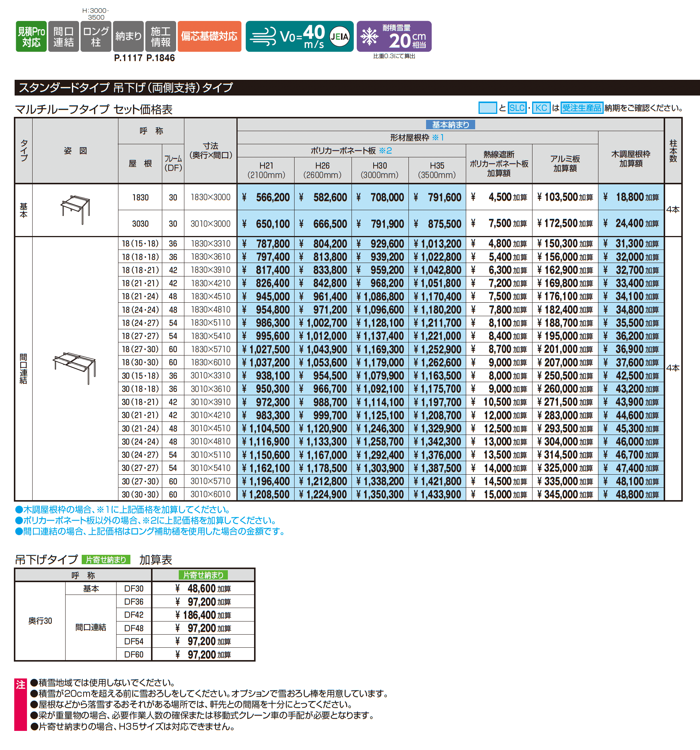
Task: Select the KC legend tag
Action: pyautogui.click(x=541, y=108)
